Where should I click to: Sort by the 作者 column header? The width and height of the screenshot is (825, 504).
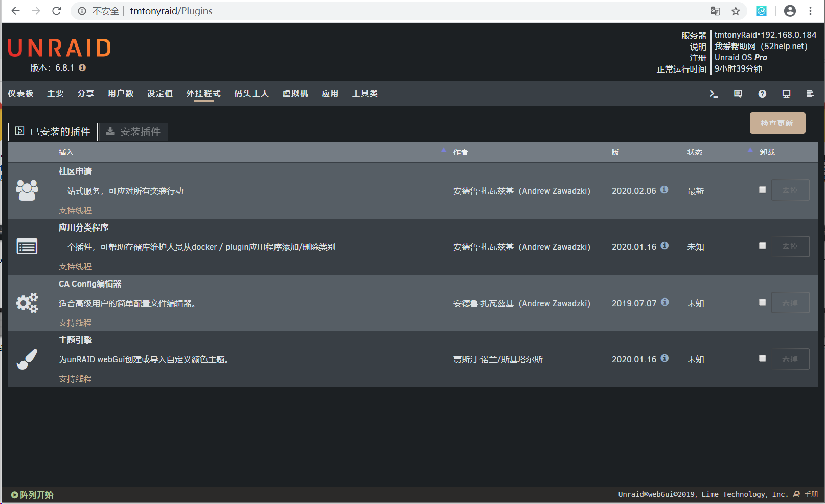click(461, 152)
